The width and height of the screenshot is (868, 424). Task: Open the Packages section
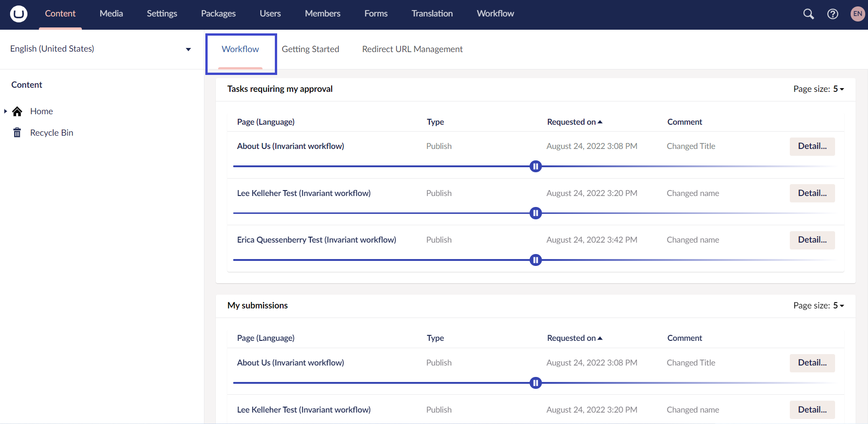pyautogui.click(x=218, y=14)
